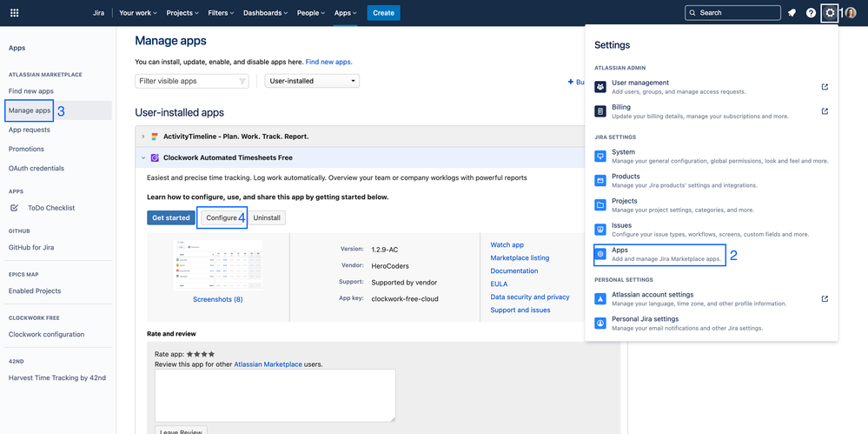Click the Get started button
The height and width of the screenshot is (434, 868).
[x=171, y=217]
